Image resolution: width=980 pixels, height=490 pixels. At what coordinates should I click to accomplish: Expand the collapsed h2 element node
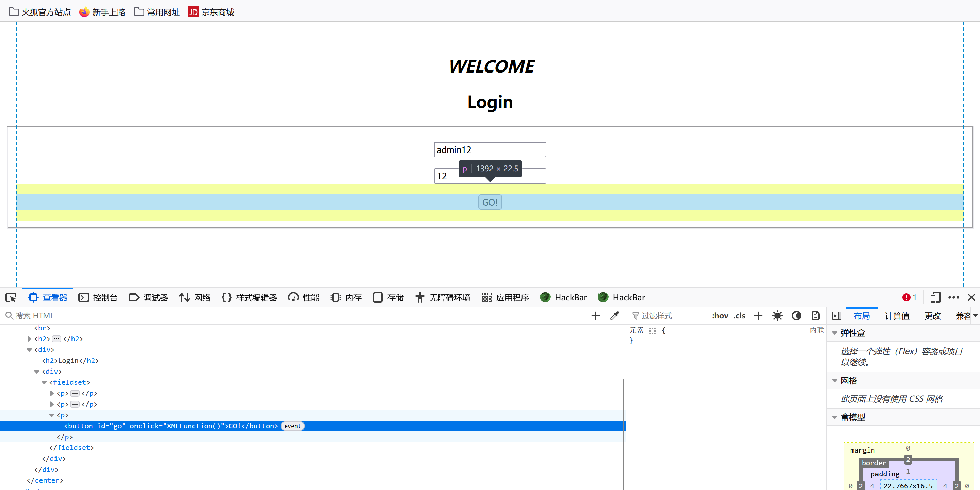30,338
